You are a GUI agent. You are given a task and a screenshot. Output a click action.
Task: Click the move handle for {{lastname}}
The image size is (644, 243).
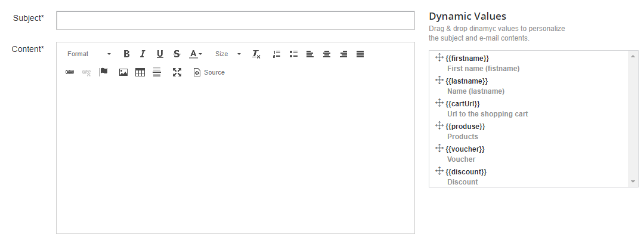tap(439, 80)
